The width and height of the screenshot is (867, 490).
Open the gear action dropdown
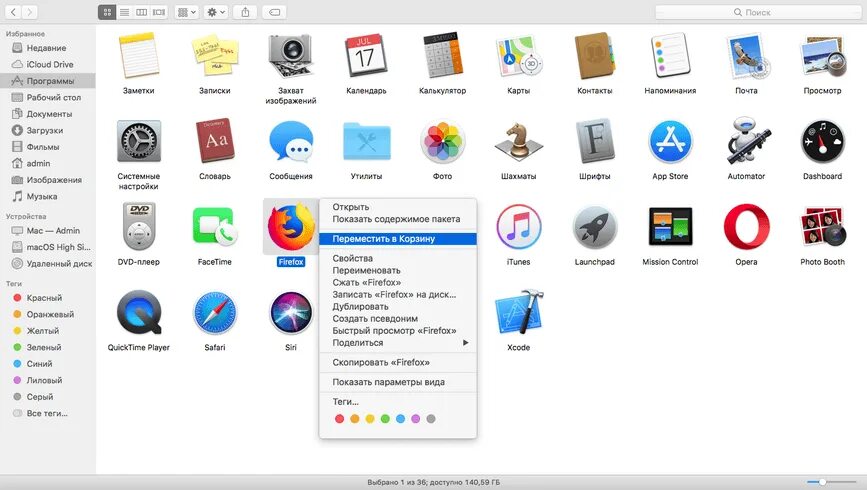[x=216, y=12]
